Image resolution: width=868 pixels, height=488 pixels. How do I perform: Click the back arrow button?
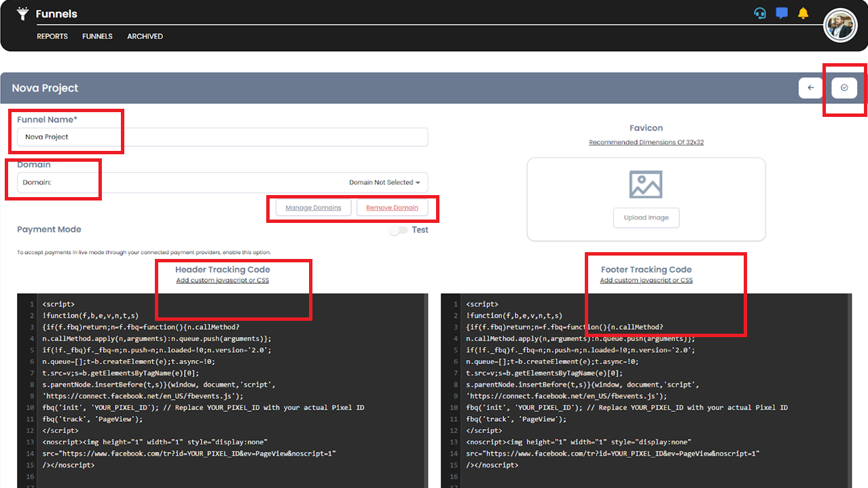click(x=810, y=88)
